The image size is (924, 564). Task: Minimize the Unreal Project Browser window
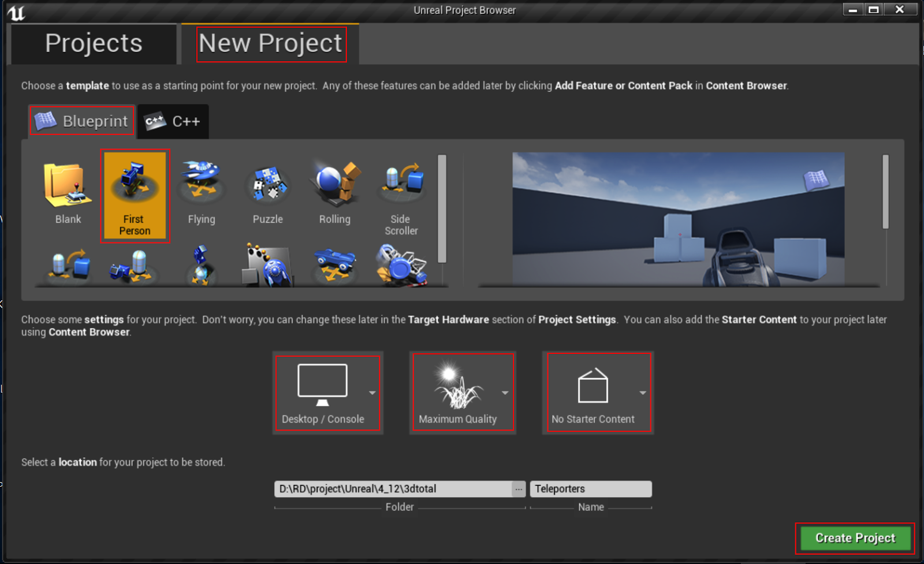(852, 9)
